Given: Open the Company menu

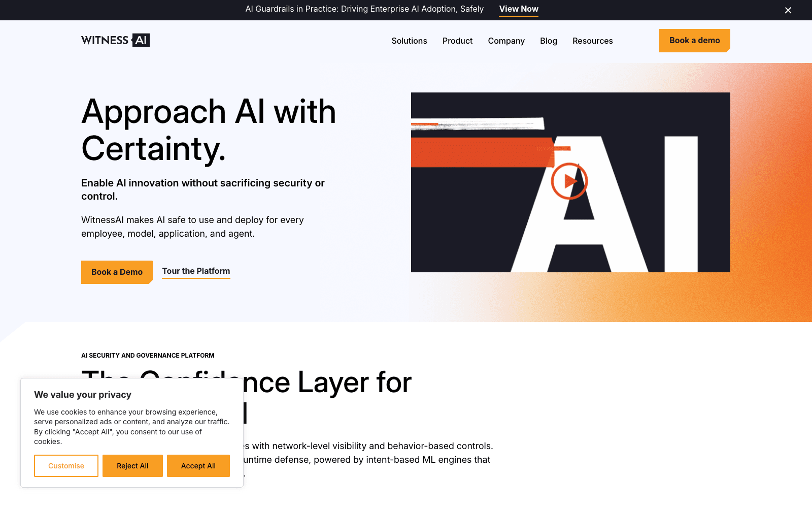Looking at the screenshot, I should point(506,41).
